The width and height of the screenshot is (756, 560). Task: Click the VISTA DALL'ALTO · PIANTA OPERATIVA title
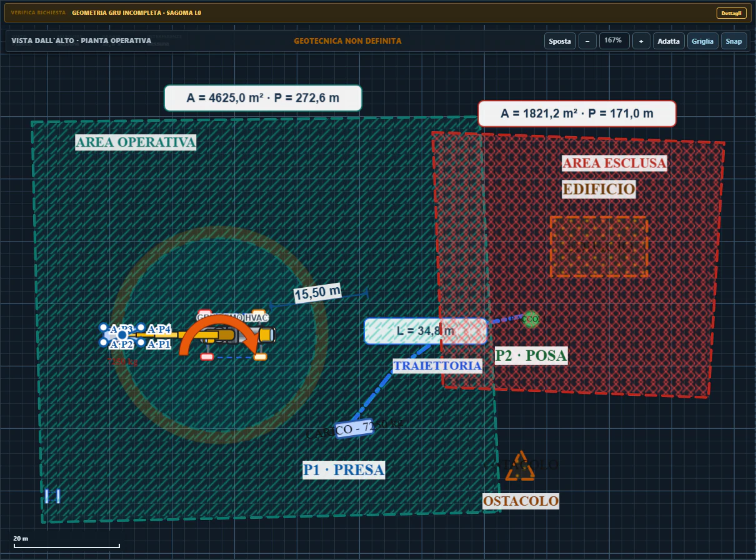pyautogui.click(x=81, y=41)
